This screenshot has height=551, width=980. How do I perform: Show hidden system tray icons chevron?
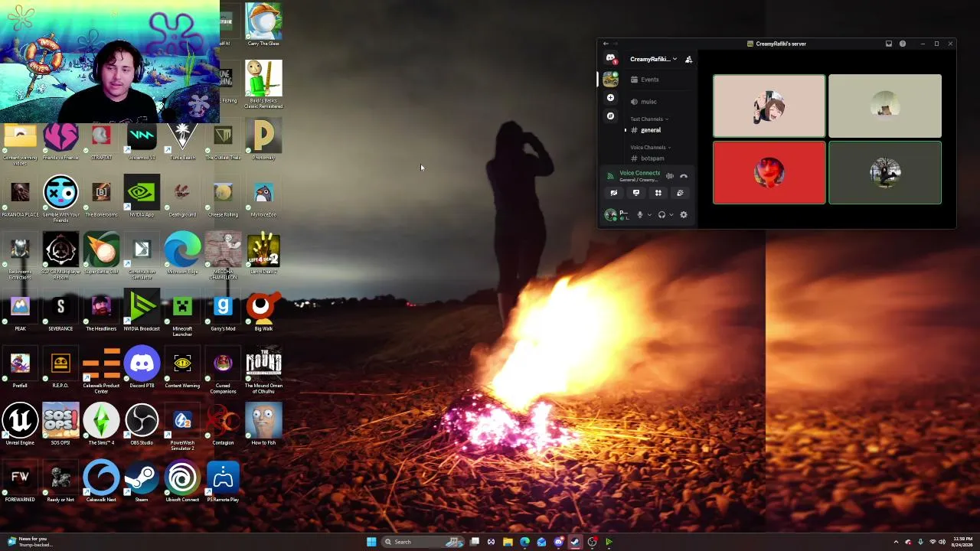pos(896,542)
